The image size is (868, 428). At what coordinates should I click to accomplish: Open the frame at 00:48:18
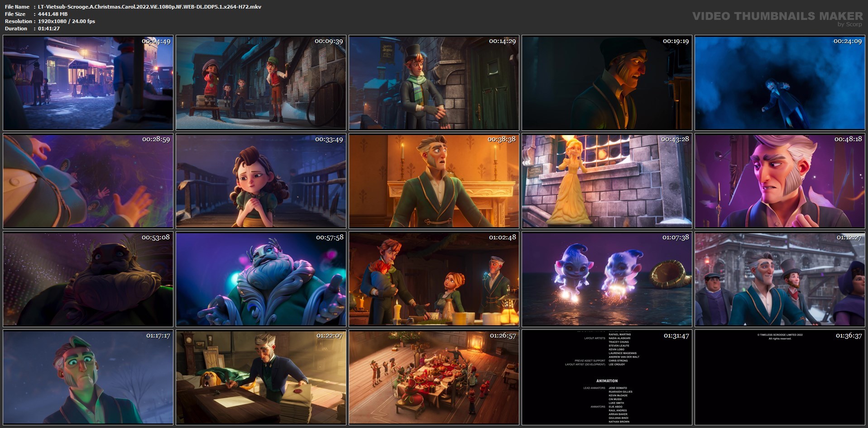tap(780, 181)
